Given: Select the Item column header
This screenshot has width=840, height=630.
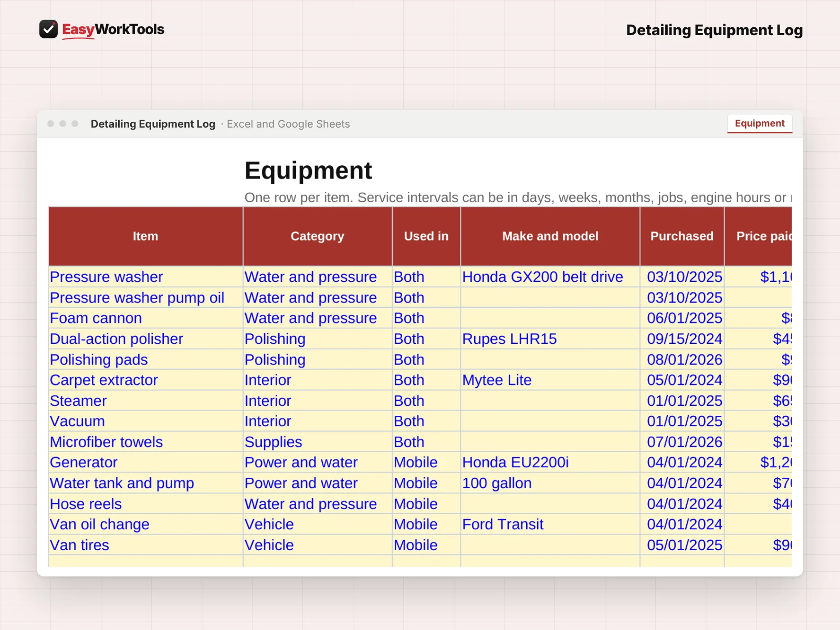Looking at the screenshot, I should [x=145, y=236].
